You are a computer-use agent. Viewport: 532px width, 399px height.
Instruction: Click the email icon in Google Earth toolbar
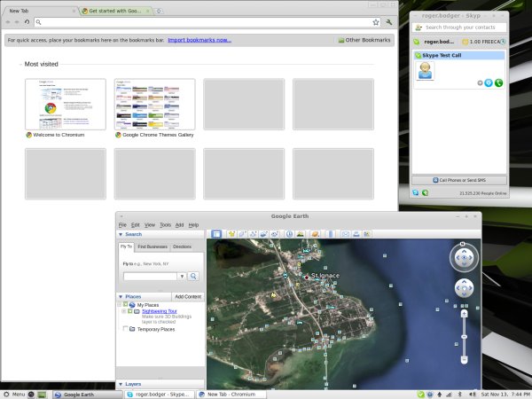tap(347, 234)
